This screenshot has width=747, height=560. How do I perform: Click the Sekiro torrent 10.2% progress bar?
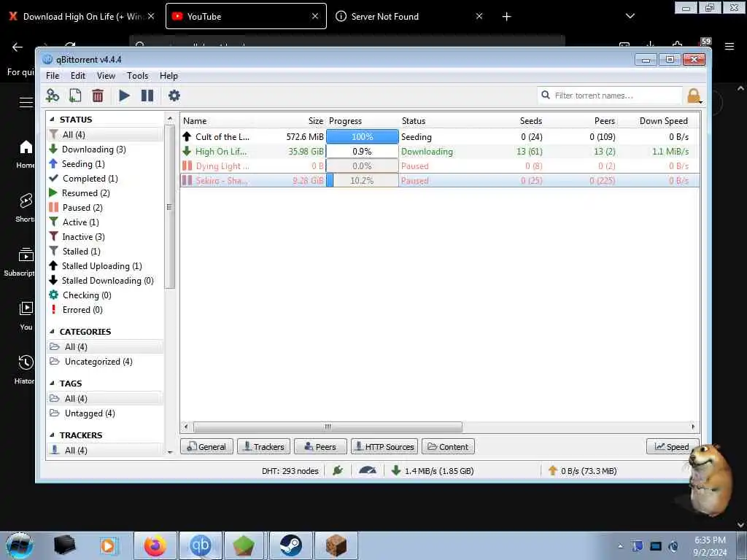362,181
